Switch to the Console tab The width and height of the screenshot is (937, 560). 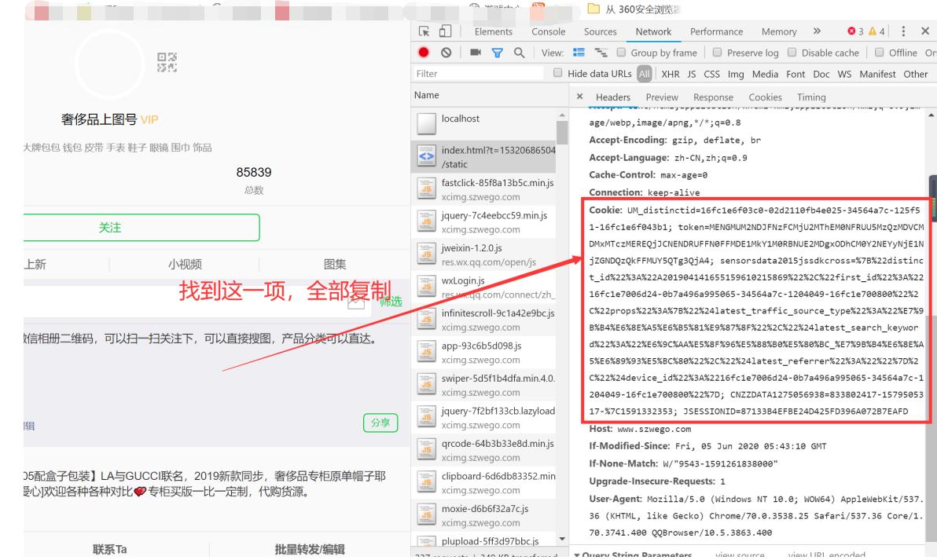click(548, 31)
